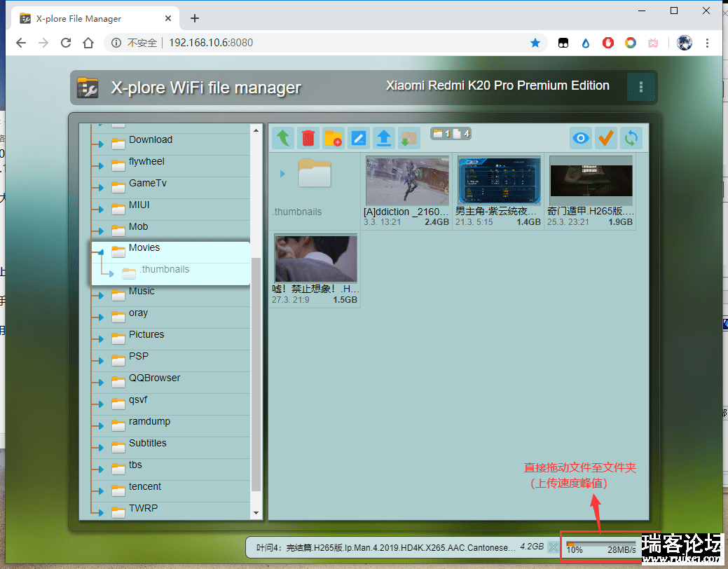
Task: Expand the flywheel folder arrow
Action: pyautogui.click(x=100, y=166)
